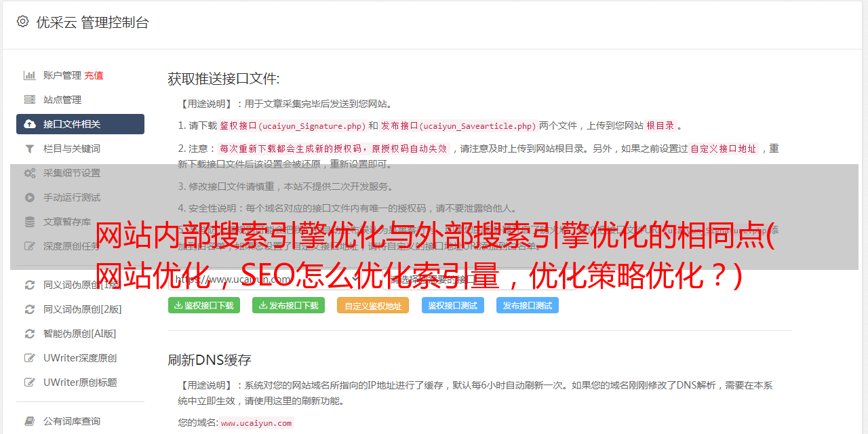Screen dimensions: 868x434
Task: Click the refresh icon for 同义词伪原创[1版]
Action: [30, 285]
